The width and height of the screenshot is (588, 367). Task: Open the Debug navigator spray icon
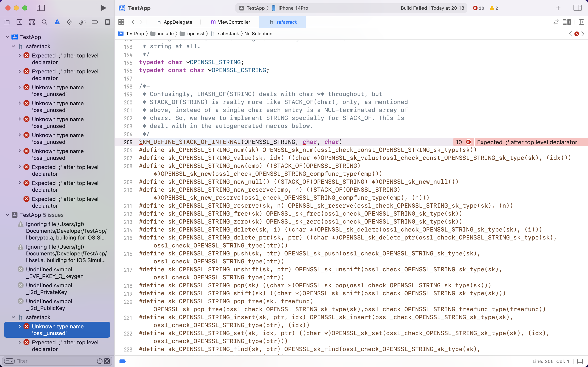point(82,22)
